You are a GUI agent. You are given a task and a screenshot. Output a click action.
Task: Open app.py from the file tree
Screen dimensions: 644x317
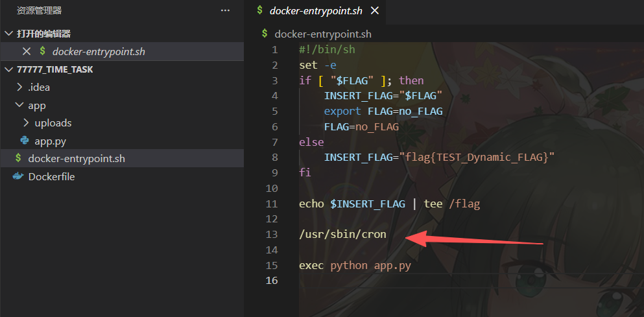pos(50,141)
